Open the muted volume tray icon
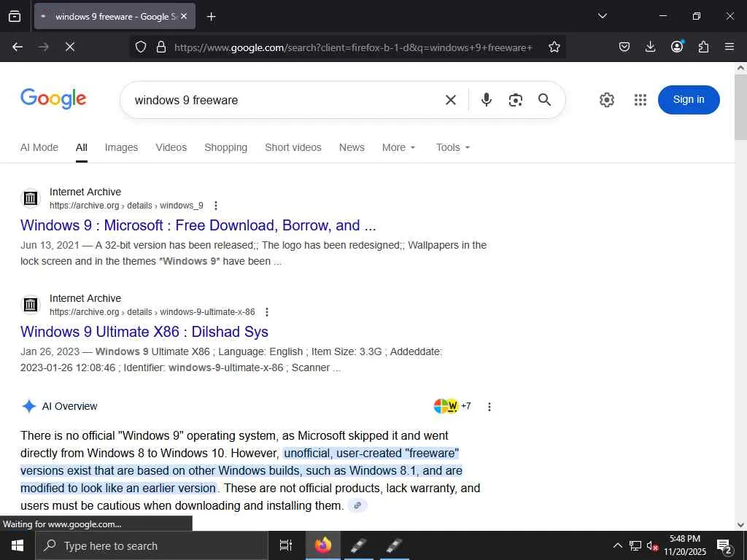This screenshot has height=560, width=747. [652, 545]
